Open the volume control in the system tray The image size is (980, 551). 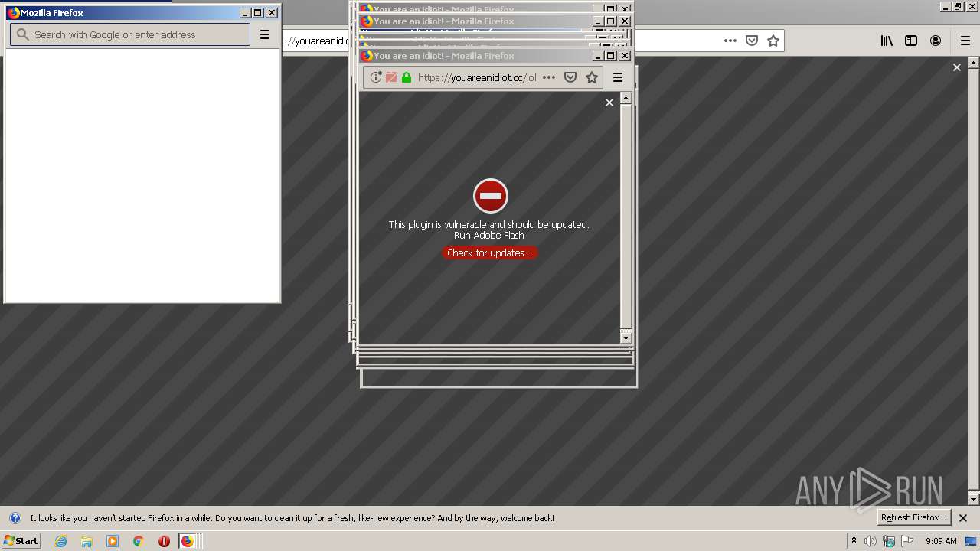(x=870, y=541)
